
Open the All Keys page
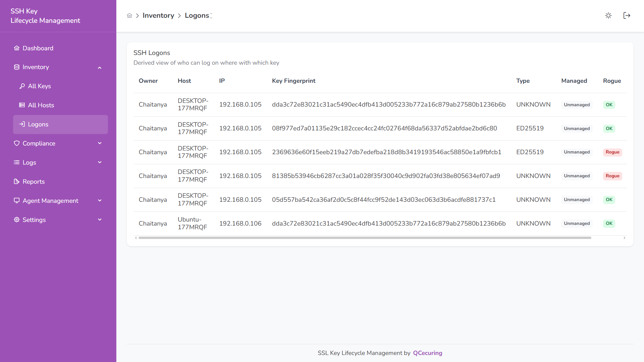coord(39,86)
